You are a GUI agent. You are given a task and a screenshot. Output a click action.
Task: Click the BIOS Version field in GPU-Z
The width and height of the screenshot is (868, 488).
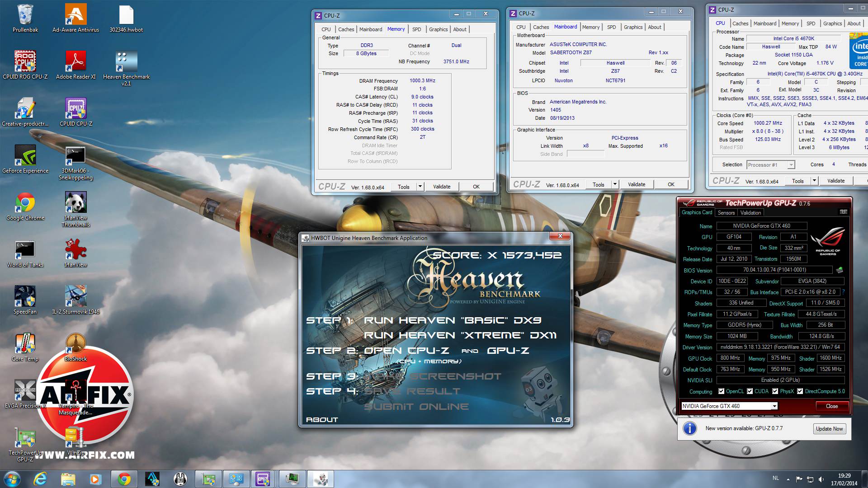pos(774,270)
